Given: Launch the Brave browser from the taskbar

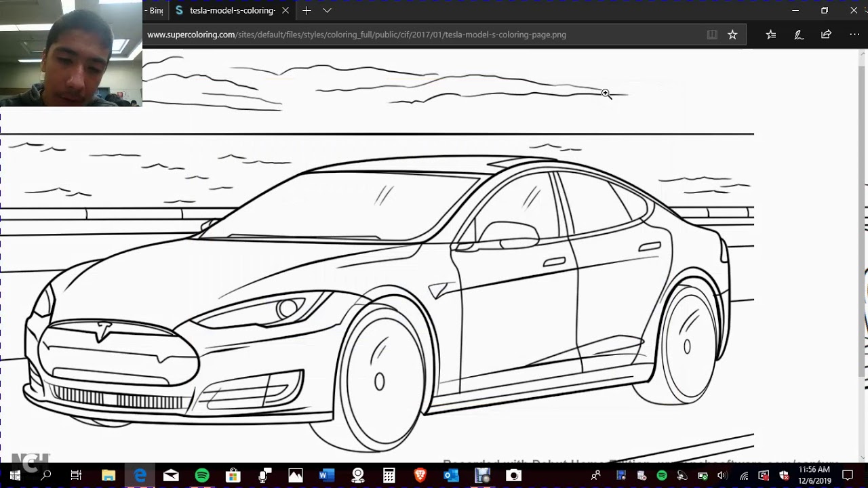Looking at the screenshot, I should pyautogui.click(x=420, y=476).
